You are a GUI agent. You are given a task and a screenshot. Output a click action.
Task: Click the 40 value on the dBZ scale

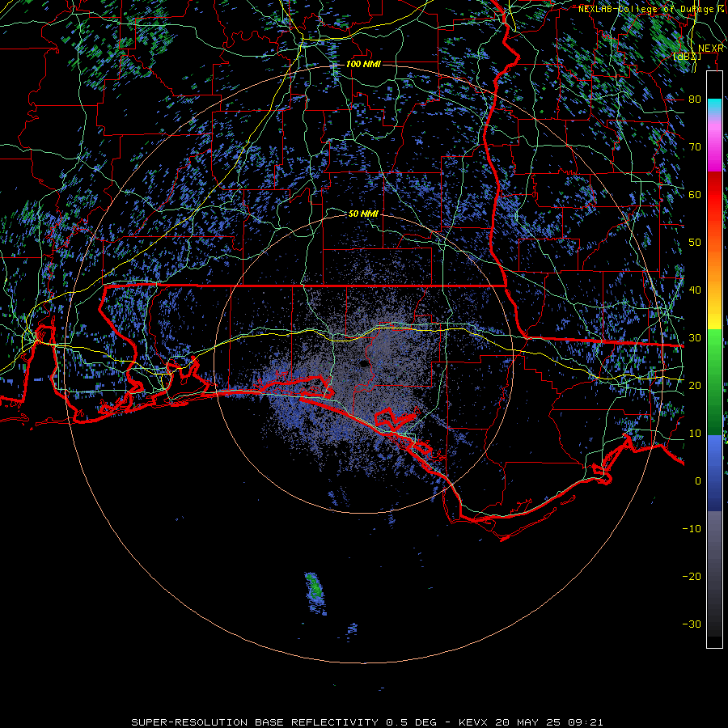click(x=695, y=290)
